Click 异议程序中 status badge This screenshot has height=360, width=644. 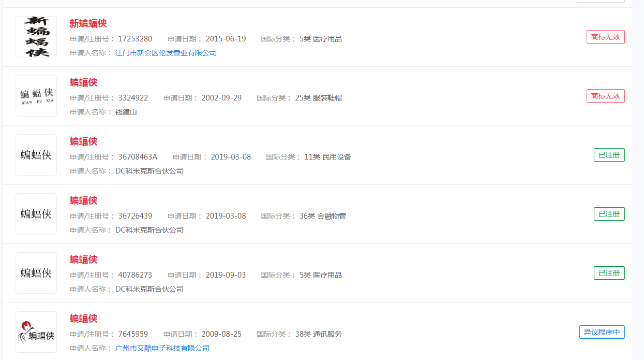602,332
